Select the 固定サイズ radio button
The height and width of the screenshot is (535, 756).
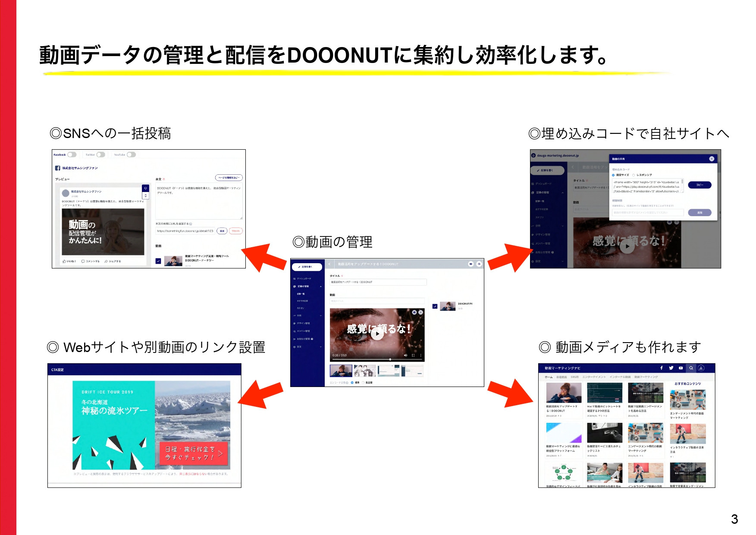tap(613, 175)
